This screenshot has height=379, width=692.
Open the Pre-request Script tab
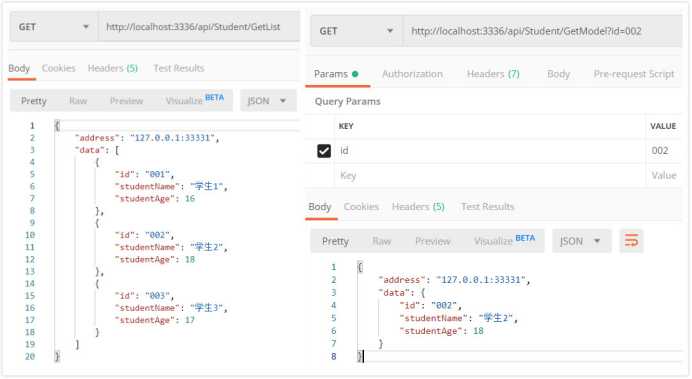pos(634,74)
